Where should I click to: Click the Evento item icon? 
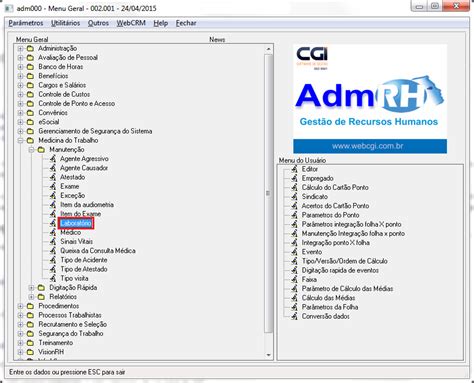point(294,252)
